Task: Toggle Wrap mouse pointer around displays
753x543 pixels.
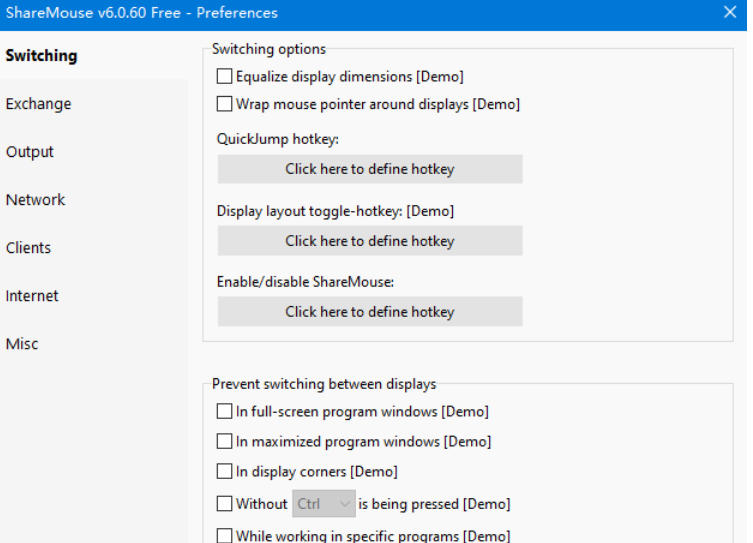Action: (225, 104)
